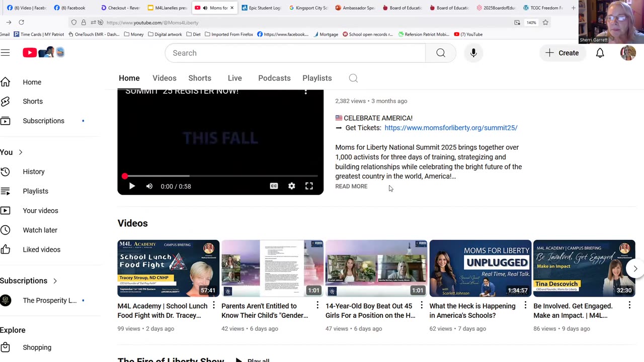The height and width of the screenshot is (362, 644).
Task: Expand the description with READ MORE
Action: (351, 187)
